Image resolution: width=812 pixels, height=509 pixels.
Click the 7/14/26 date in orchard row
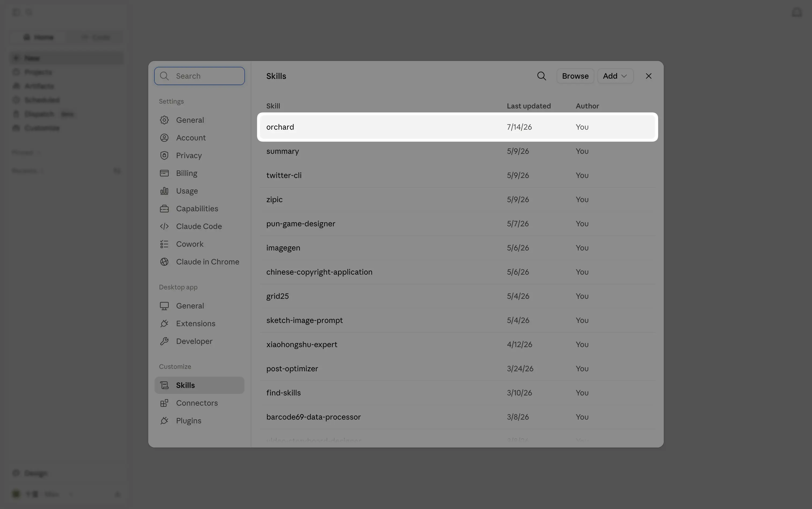click(x=519, y=127)
